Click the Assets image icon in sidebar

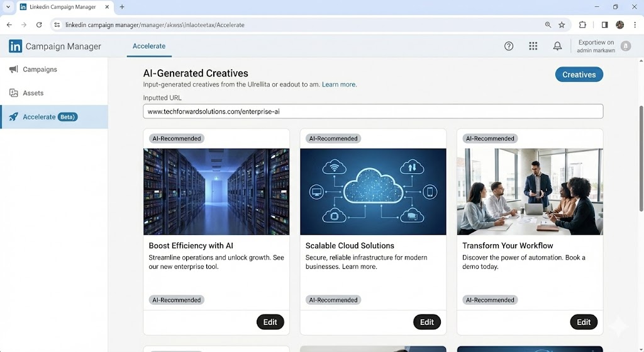pyautogui.click(x=14, y=93)
